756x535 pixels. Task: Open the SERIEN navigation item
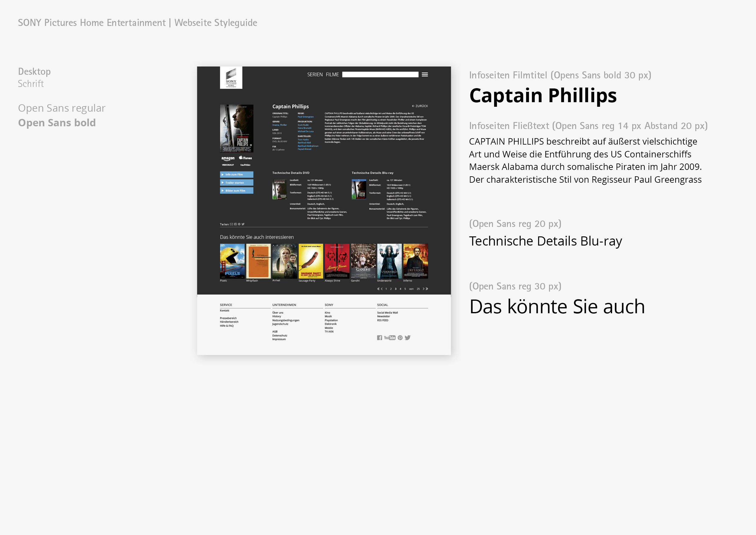[x=315, y=75]
